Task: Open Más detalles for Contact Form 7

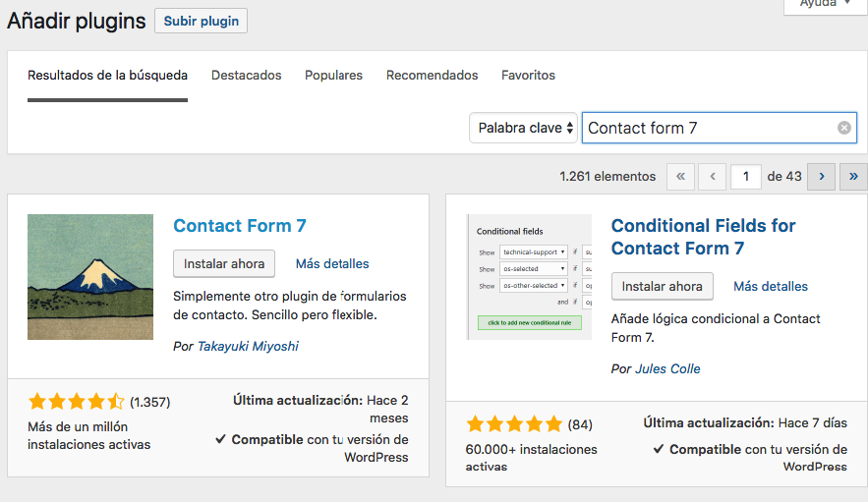Action: pyautogui.click(x=332, y=263)
